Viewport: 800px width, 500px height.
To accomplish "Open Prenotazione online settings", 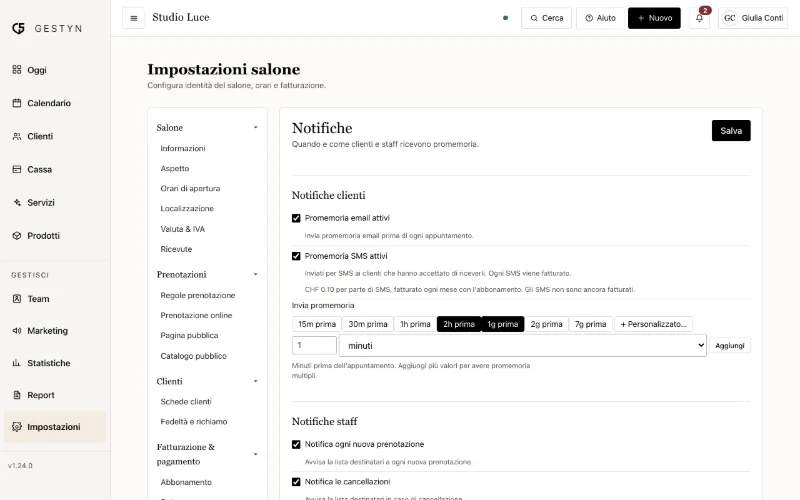I will (x=196, y=315).
